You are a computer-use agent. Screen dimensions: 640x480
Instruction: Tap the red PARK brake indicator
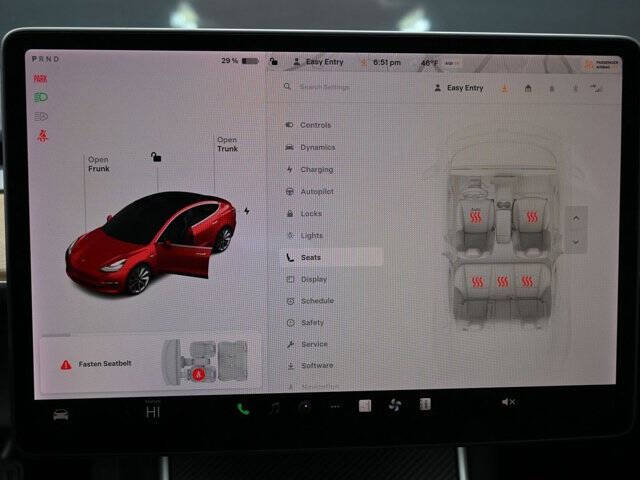pos(40,78)
